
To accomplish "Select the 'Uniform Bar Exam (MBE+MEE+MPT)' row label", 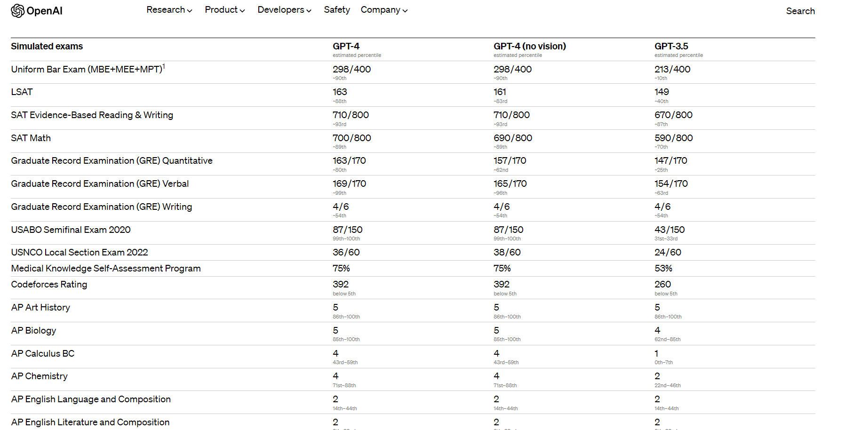I will 87,69.
